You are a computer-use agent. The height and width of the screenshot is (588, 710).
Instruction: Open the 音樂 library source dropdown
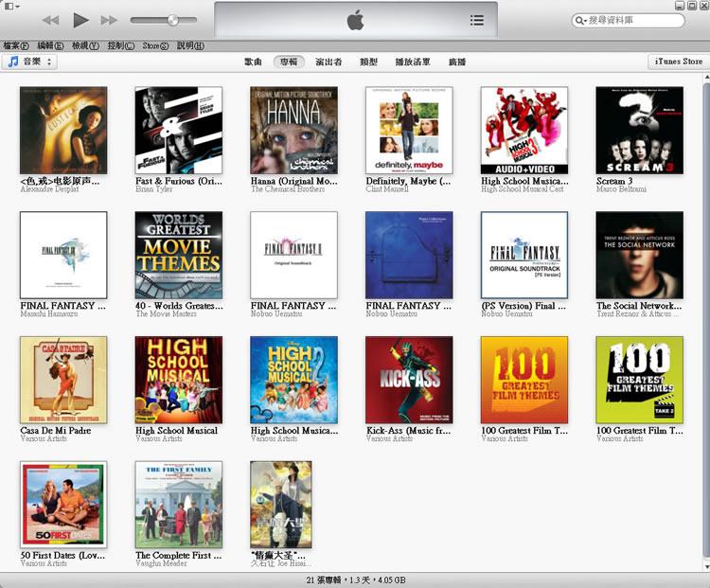click(x=30, y=62)
